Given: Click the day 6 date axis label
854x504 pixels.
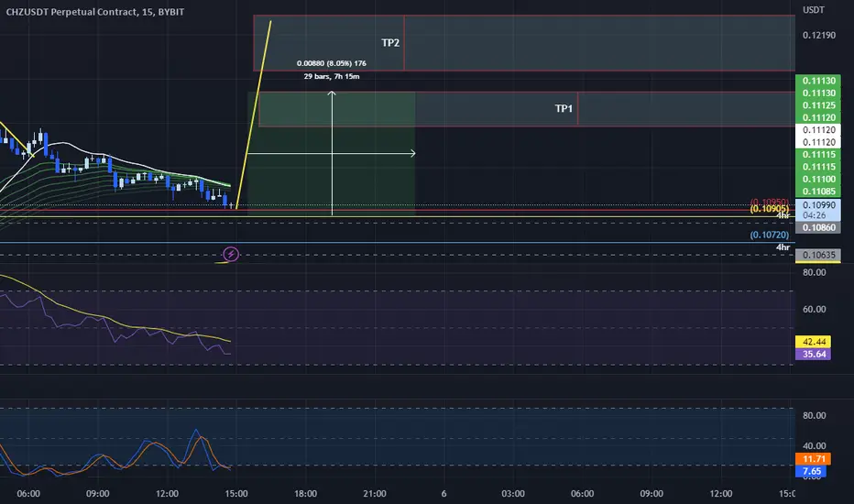Looking at the screenshot, I should [x=443, y=494].
